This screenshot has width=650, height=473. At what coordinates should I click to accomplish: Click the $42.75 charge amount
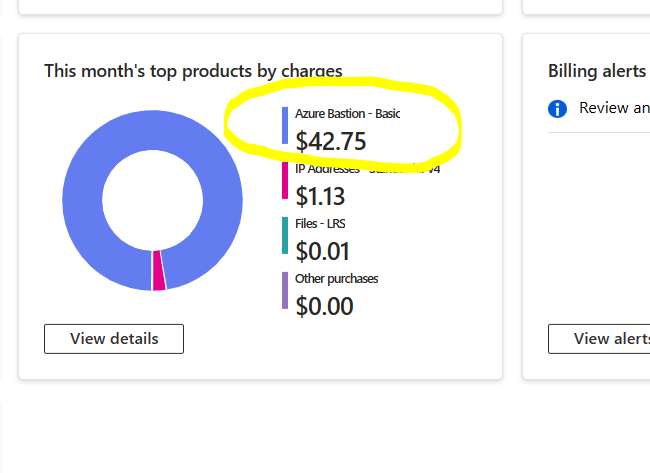tap(330, 141)
